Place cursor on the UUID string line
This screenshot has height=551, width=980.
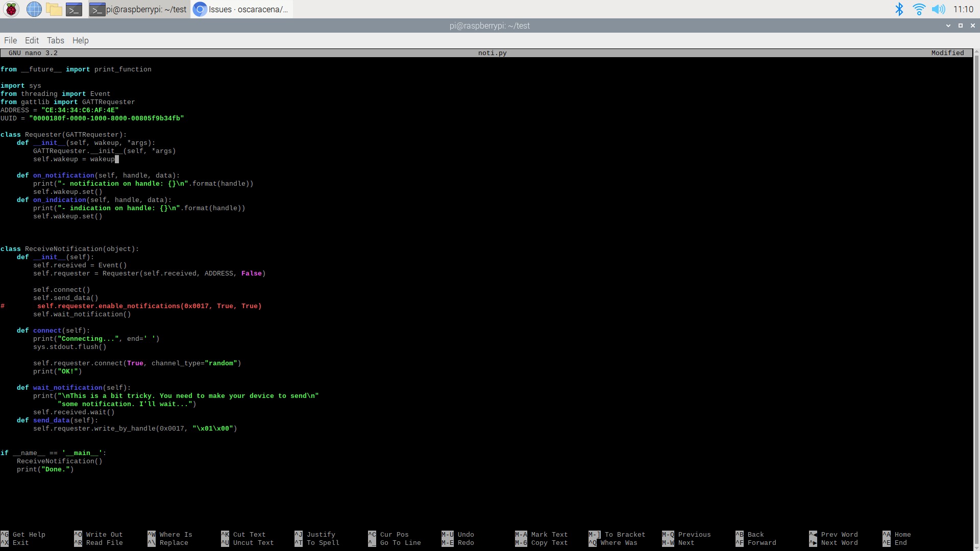106,118
